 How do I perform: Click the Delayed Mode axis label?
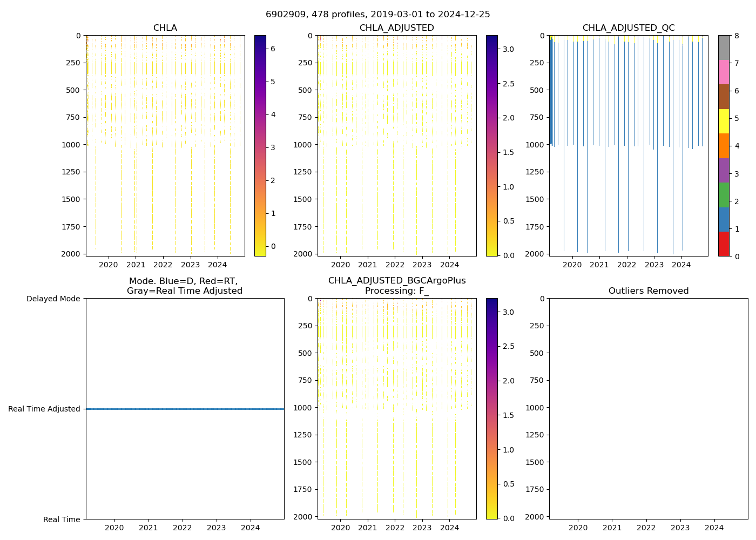53,299
